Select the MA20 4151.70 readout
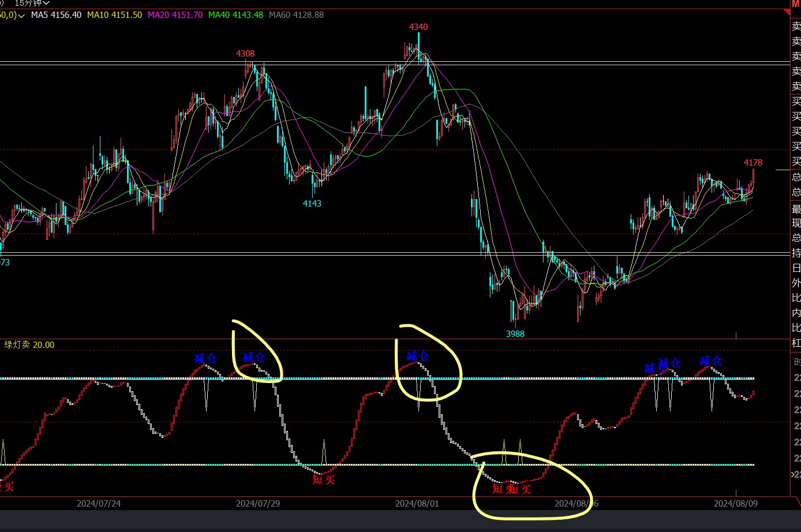Image resolution: width=801 pixels, height=532 pixels. pos(175,15)
